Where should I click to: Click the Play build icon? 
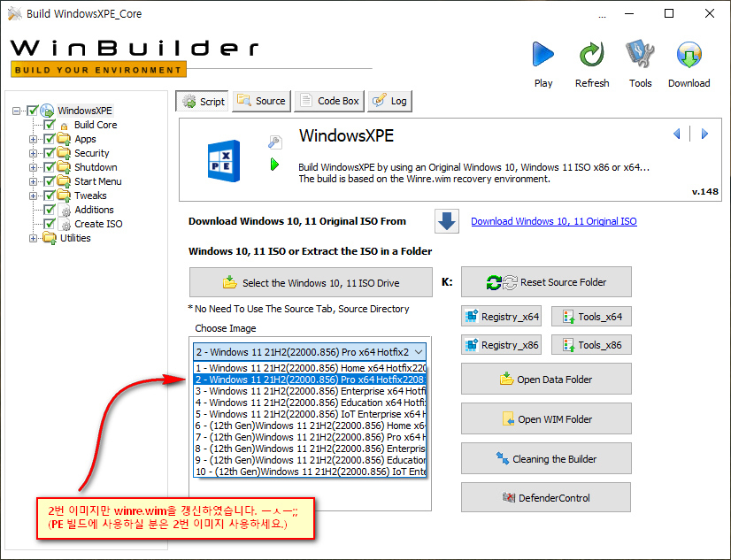click(x=542, y=54)
